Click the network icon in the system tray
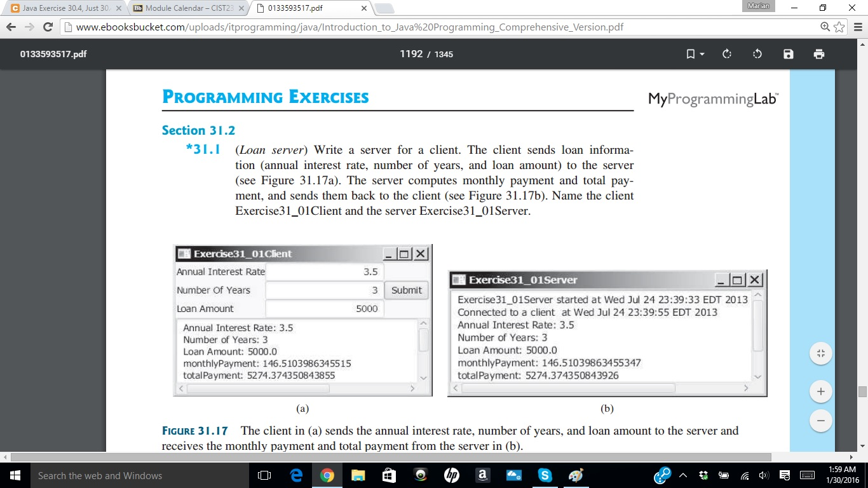 (743, 475)
